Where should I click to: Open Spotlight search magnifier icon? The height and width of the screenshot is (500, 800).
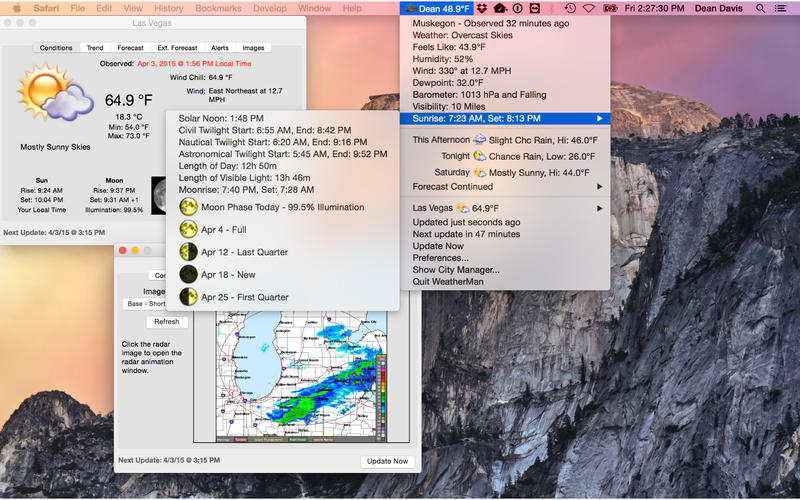pos(761,8)
